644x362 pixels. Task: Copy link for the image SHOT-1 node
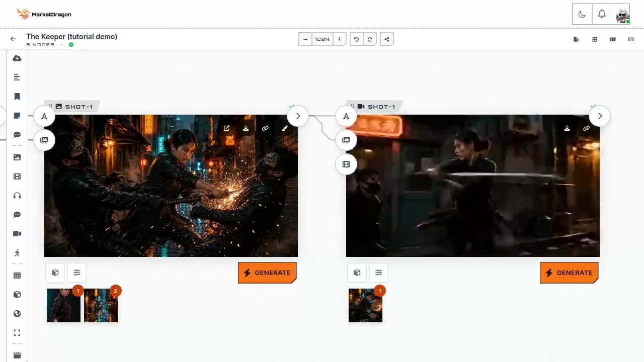pyautogui.click(x=265, y=128)
